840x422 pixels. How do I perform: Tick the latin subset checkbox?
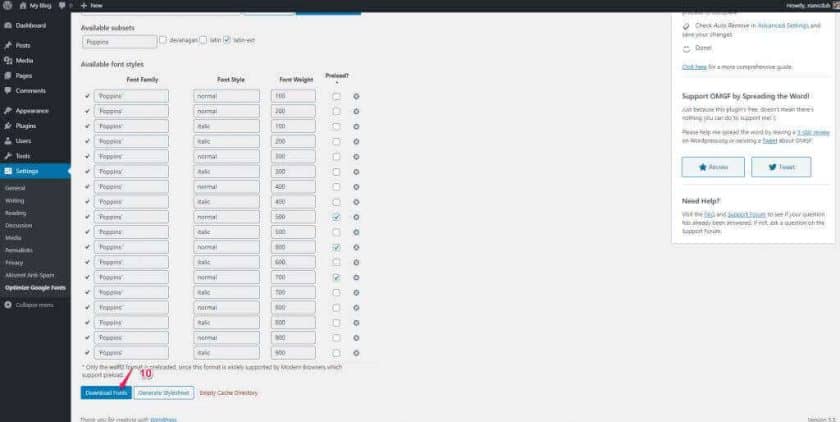[203, 40]
